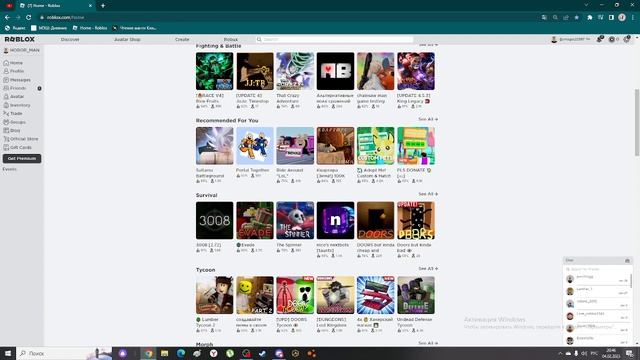Bookmark this page with star icon
640x360 pixels.
tap(577, 18)
